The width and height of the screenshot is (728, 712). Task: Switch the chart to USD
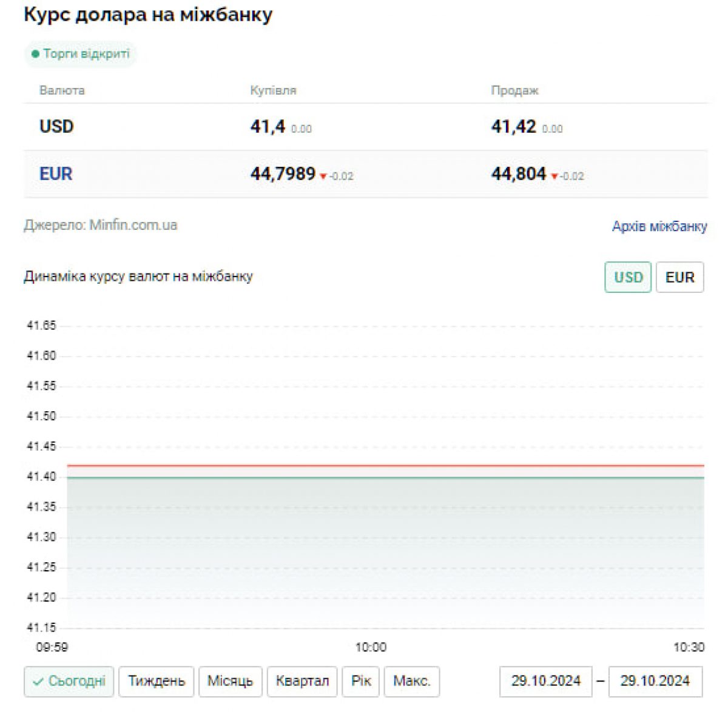[x=628, y=277]
